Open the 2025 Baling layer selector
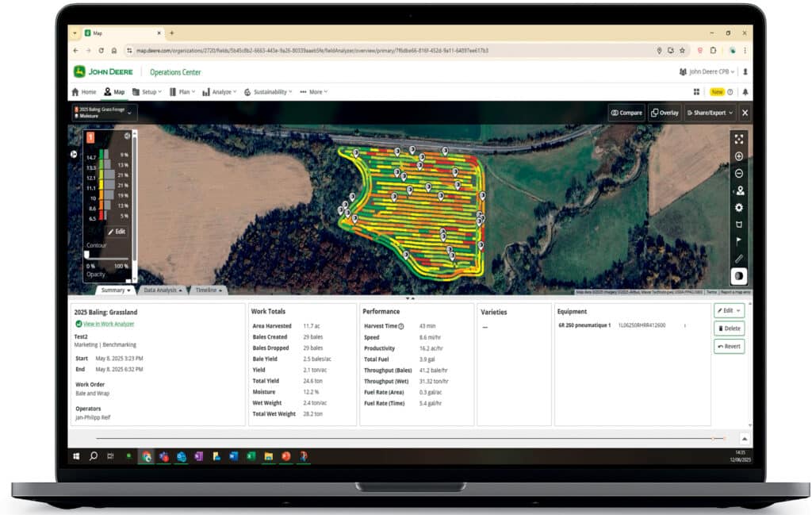The image size is (812, 515). [105, 113]
